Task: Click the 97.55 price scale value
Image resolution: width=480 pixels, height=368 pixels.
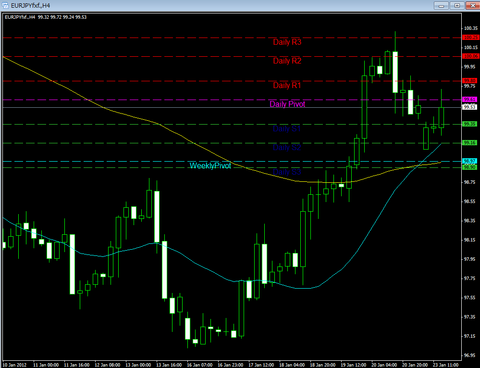Action: [x=470, y=297]
